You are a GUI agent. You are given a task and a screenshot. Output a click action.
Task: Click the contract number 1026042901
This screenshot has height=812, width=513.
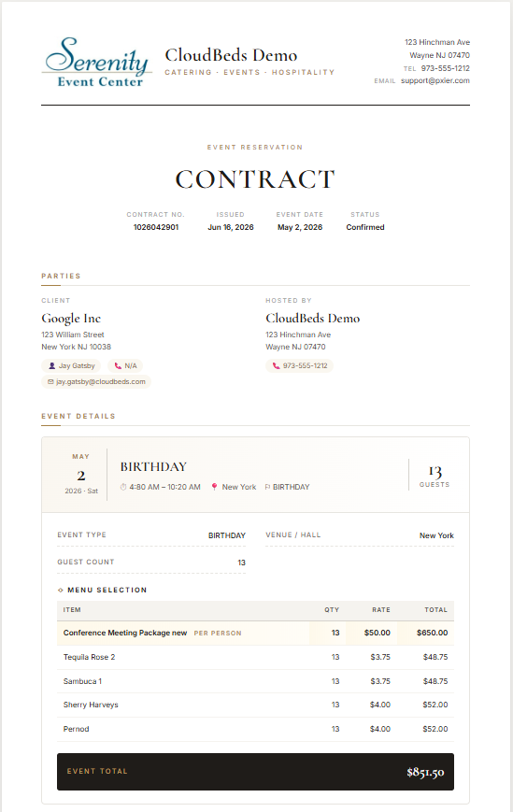156,227
